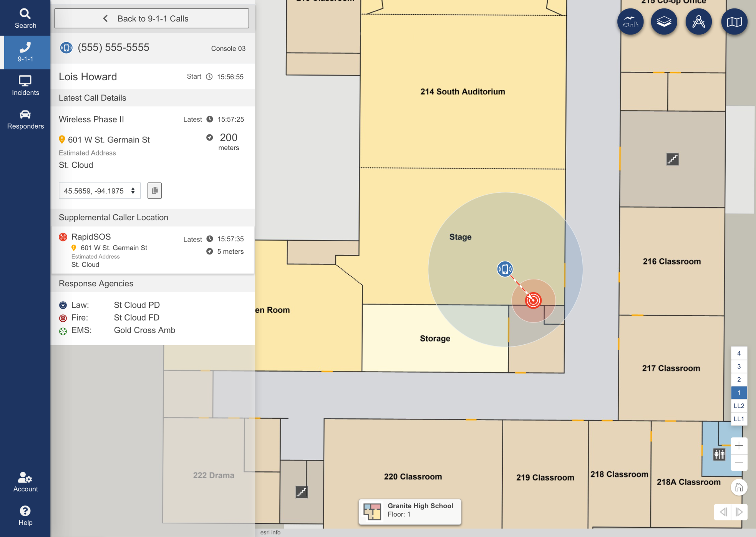This screenshot has height=537, width=756.
Task: Open the Responders sidebar panel
Action: click(25, 119)
